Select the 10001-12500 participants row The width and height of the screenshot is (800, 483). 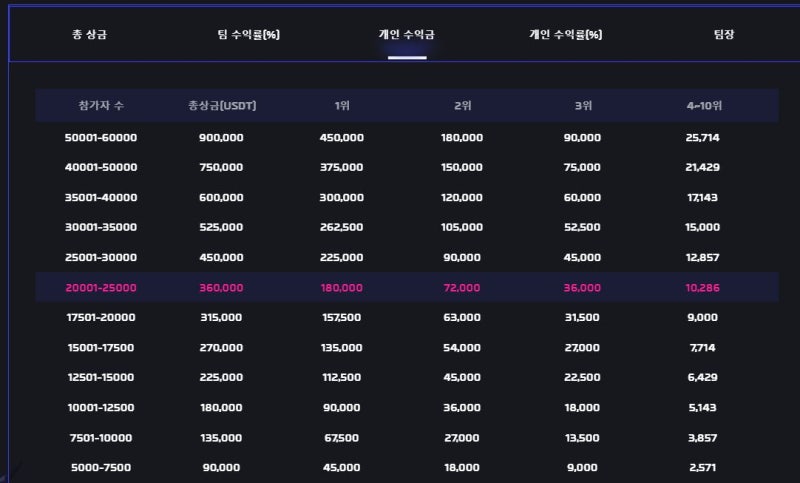click(x=407, y=408)
